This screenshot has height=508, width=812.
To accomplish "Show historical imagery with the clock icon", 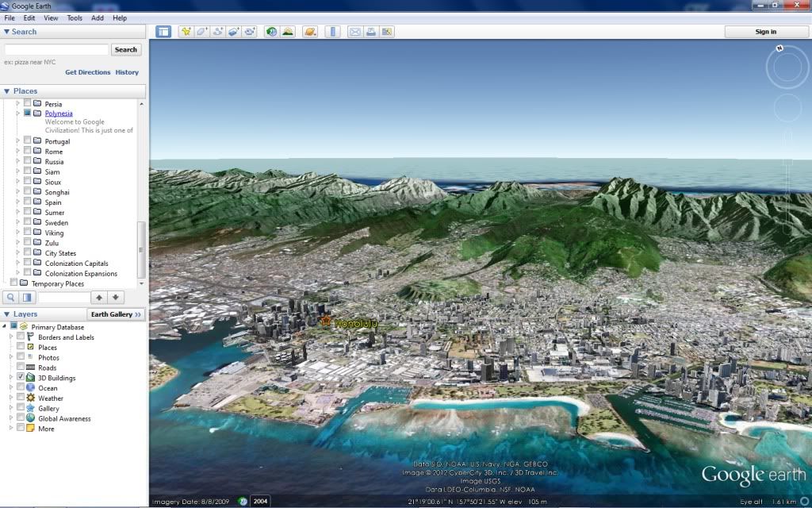I will tap(271, 32).
